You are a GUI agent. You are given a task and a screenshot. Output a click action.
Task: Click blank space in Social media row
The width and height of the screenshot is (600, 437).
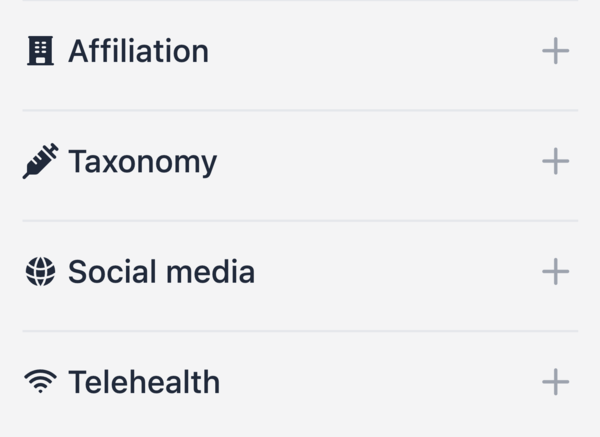[398, 271]
